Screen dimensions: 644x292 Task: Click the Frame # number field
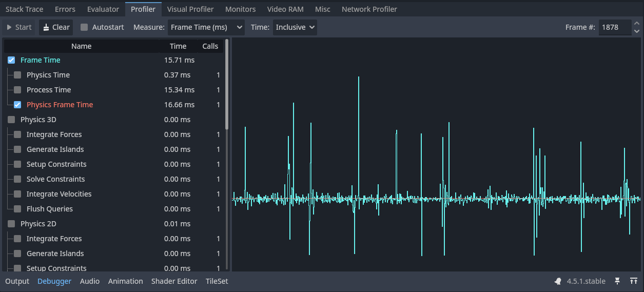click(614, 27)
